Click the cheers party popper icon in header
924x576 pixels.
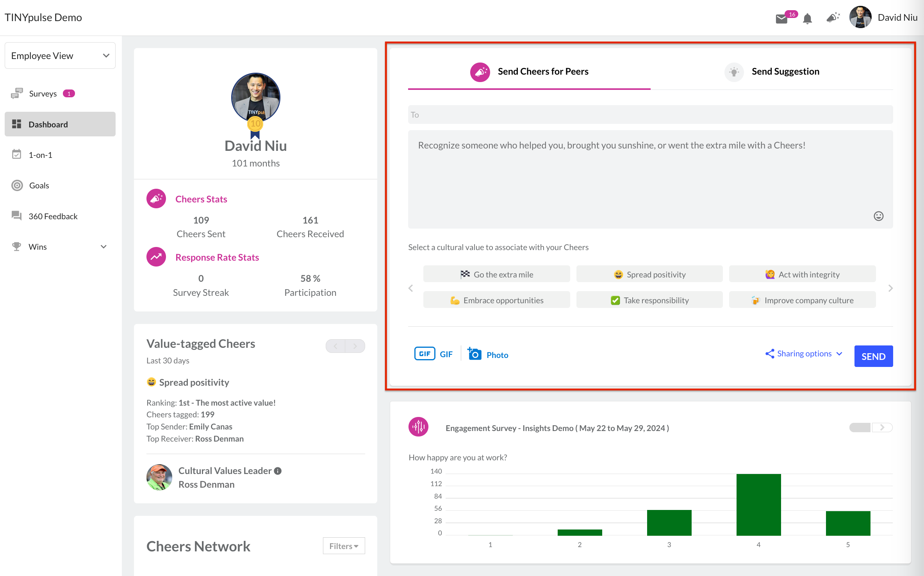point(833,18)
